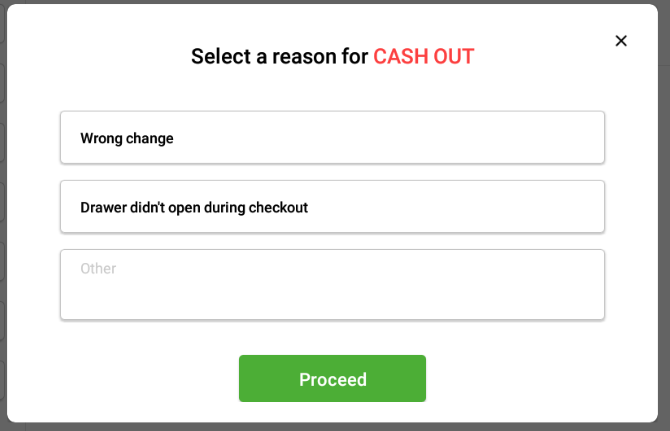Image resolution: width=670 pixels, height=431 pixels.
Task: Click the "Select a reason for" title
Action: pos(280,56)
